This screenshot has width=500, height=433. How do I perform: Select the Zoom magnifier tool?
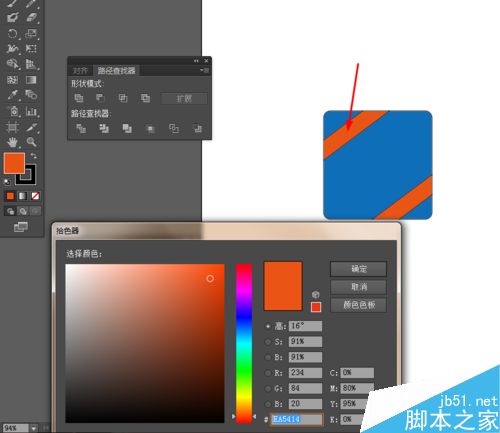(31, 142)
